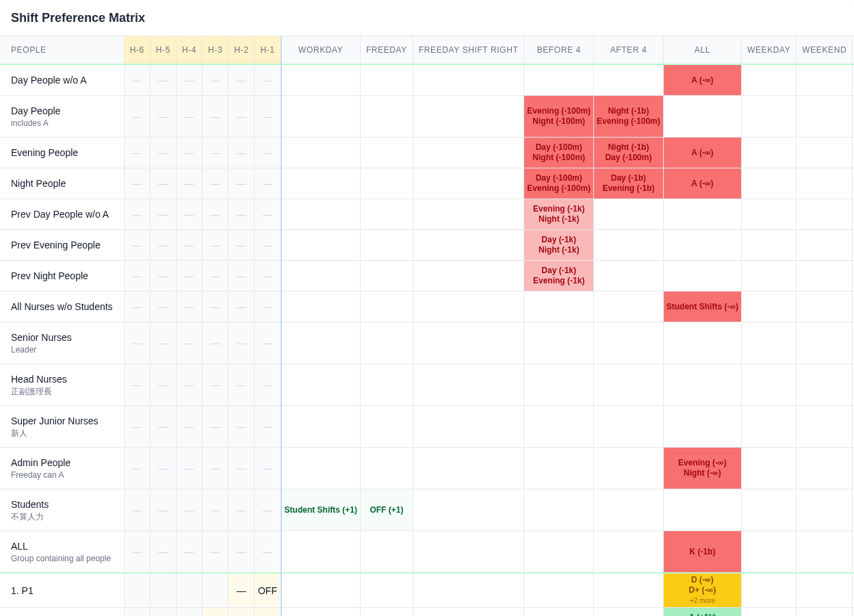Select the H-6 history column header
854x616 pixels.
[137, 50]
